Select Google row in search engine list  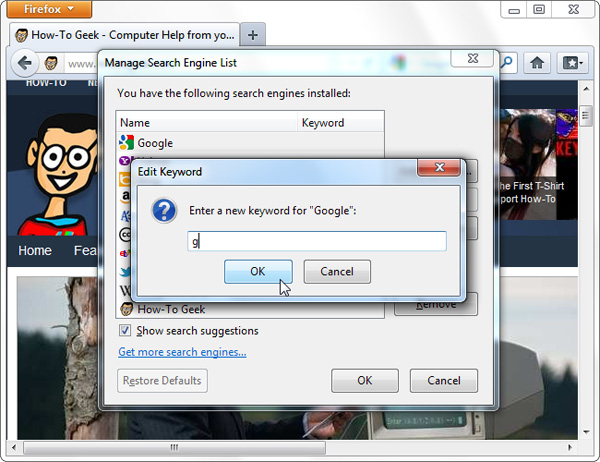click(x=250, y=143)
